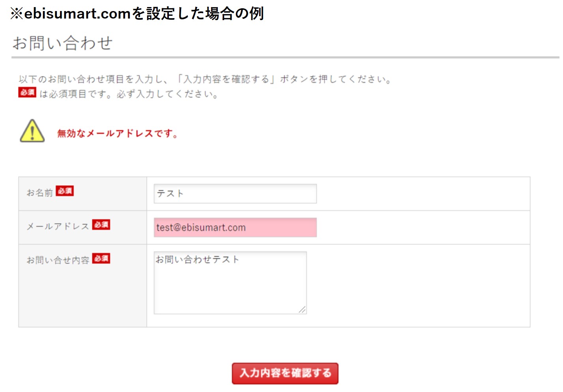Grab the textarea resize handle corner
The image size is (563, 392).
click(302, 310)
